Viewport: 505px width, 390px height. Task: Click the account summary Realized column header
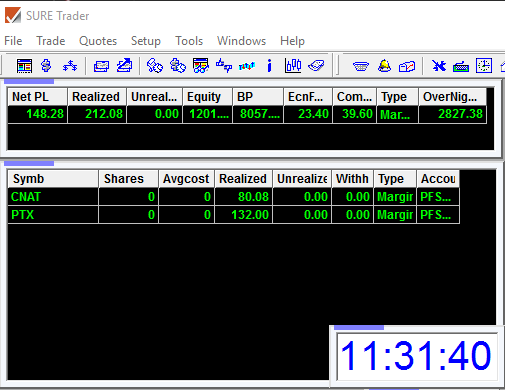point(97,97)
